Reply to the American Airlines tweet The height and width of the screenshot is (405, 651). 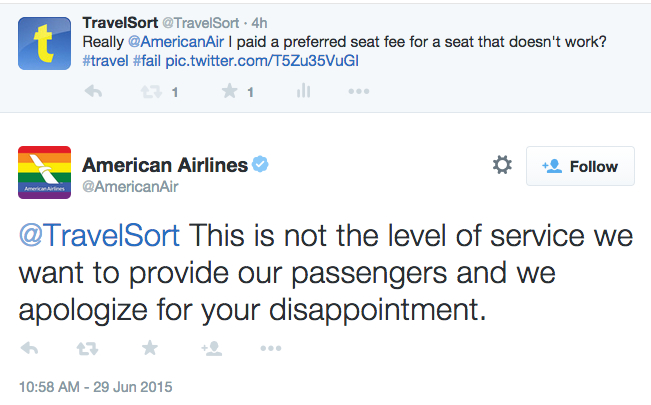pyautogui.click(x=29, y=348)
